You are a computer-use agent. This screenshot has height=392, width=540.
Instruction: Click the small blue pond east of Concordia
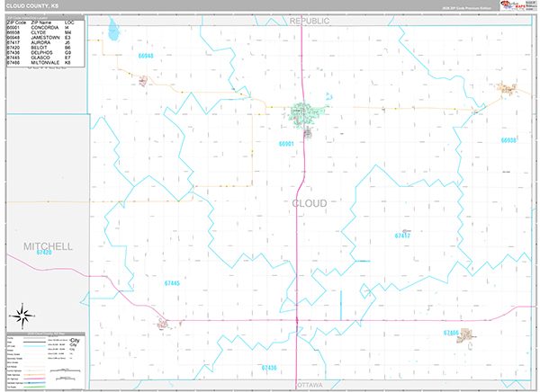click(329, 96)
